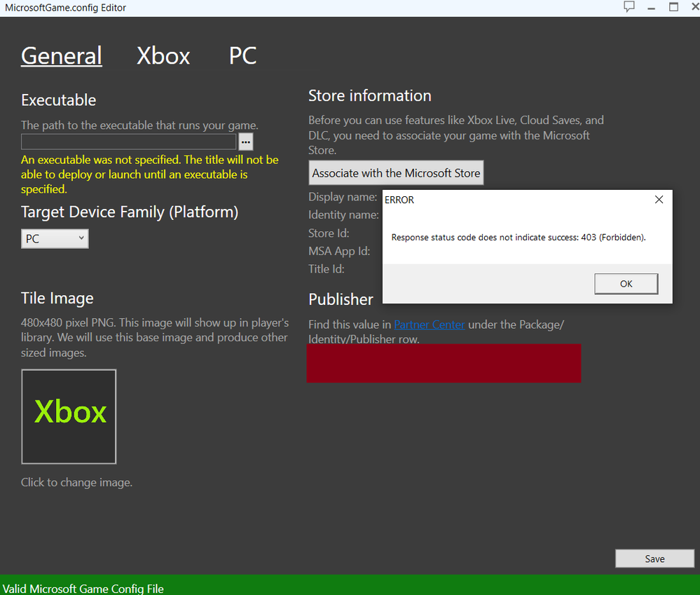Click Associate with the Microsoft Store button
The width and height of the screenshot is (700, 595).
[x=396, y=172]
